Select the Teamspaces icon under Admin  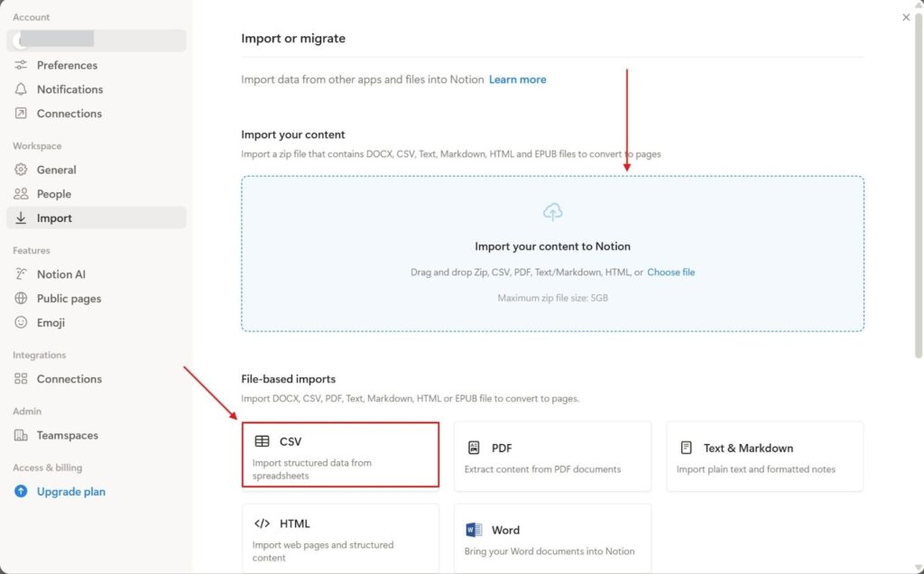coord(23,435)
